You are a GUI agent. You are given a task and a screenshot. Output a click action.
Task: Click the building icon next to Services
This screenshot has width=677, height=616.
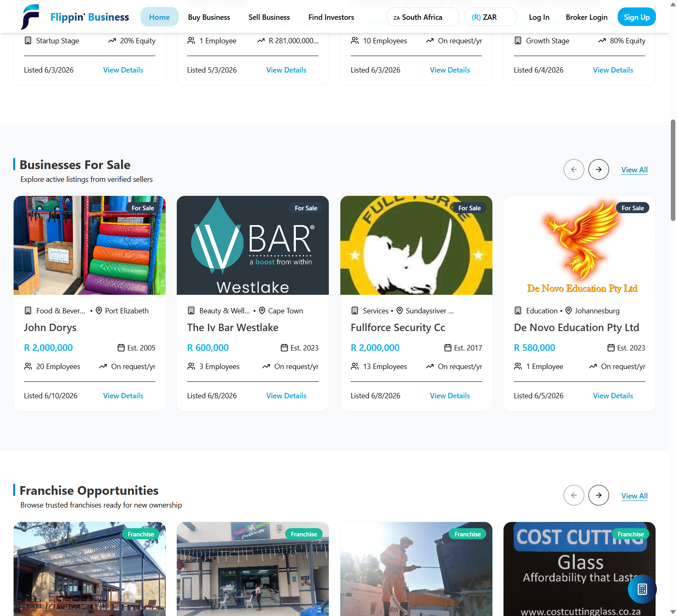[x=355, y=310]
